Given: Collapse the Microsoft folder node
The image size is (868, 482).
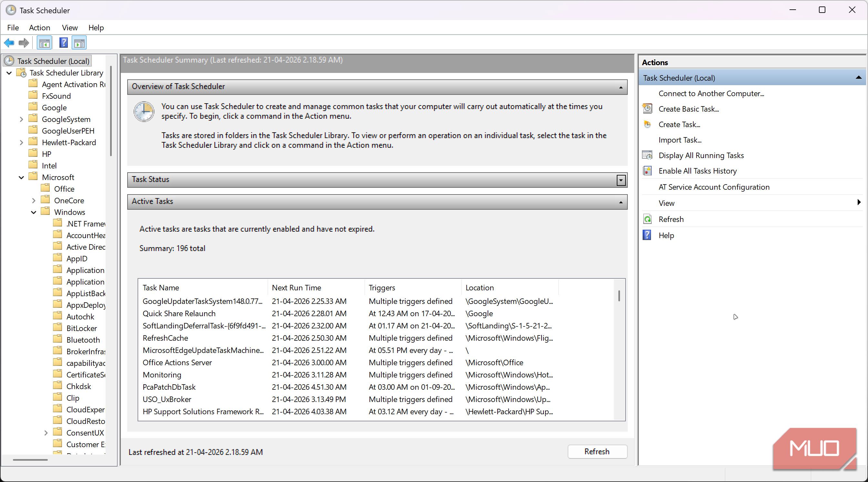Looking at the screenshot, I should tap(21, 177).
